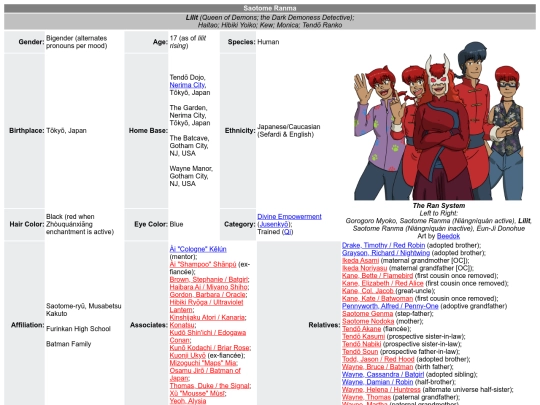Follow the Divine Empowerment category link
This screenshot has width=540, height=405.
[289, 216]
